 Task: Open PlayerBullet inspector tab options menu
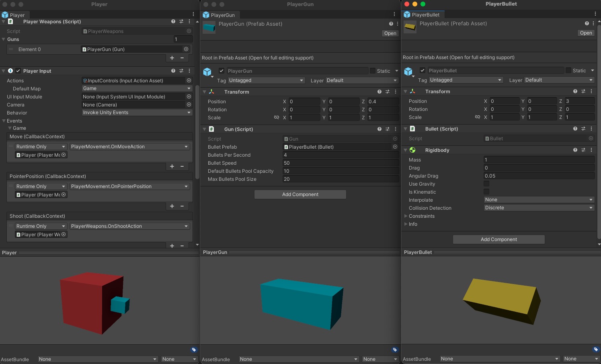pyautogui.click(x=595, y=14)
